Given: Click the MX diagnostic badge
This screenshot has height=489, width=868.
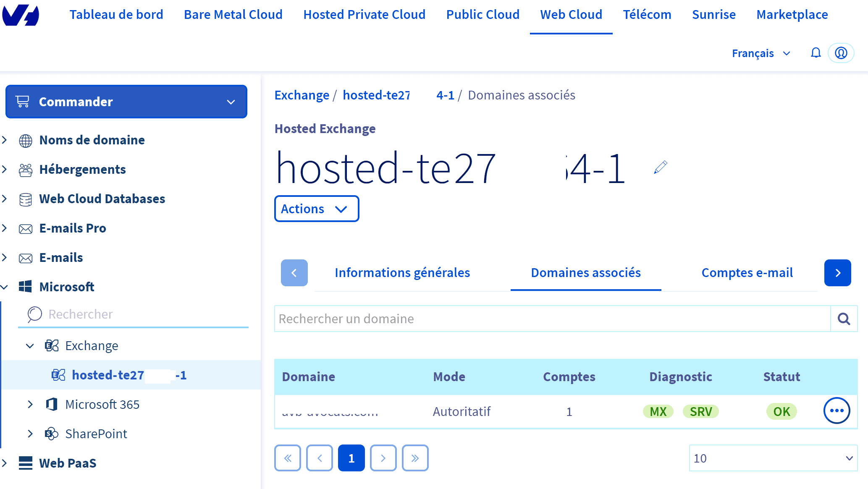Looking at the screenshot, I should [x=658, y=411].
